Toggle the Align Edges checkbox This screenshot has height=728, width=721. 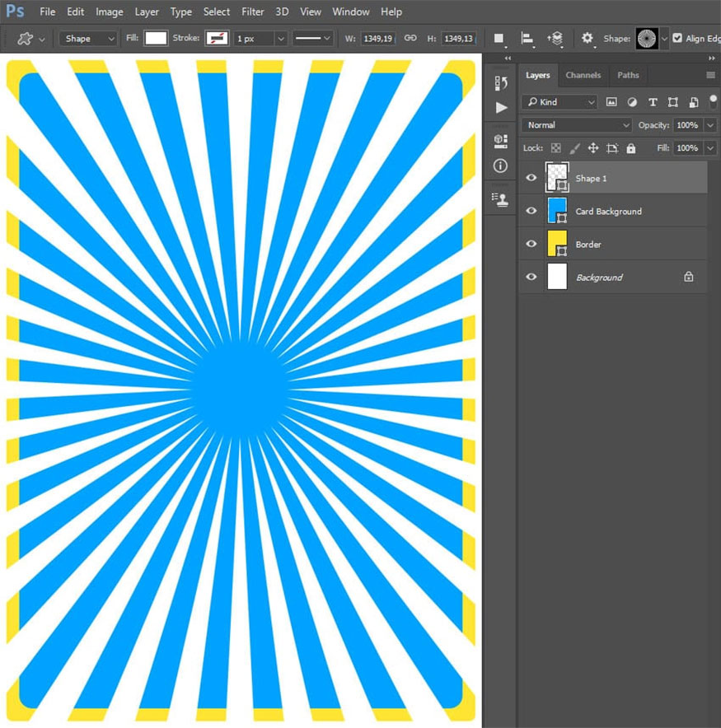tap(677, 39)
